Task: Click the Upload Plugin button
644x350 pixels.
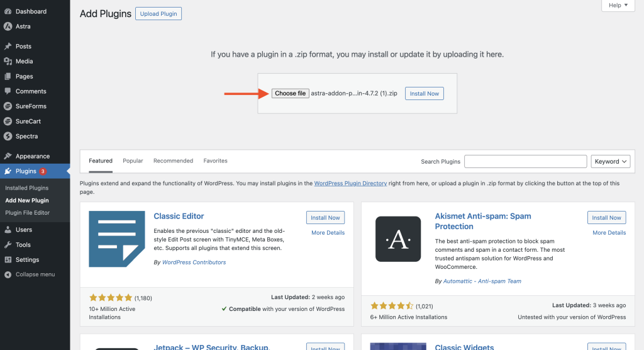Action: (x=158, y=14)
